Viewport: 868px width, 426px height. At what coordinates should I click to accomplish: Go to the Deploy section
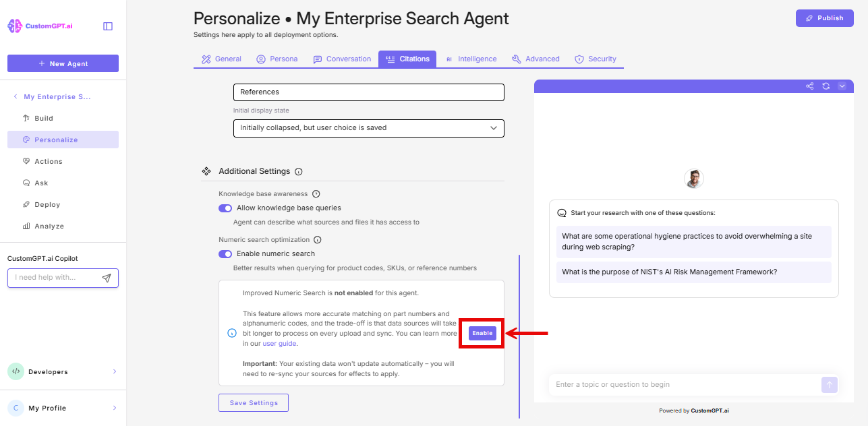point(47,204)
